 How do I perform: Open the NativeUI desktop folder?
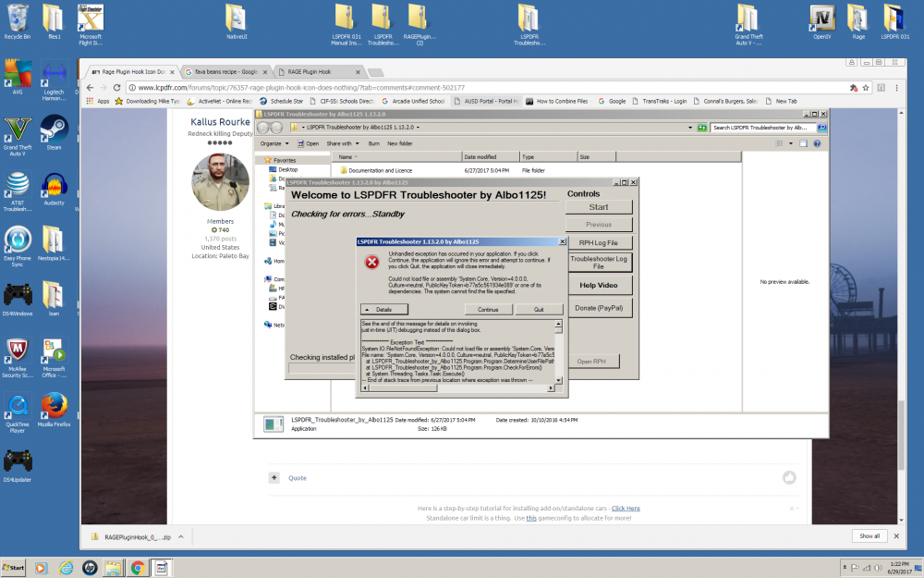[234, 18]
